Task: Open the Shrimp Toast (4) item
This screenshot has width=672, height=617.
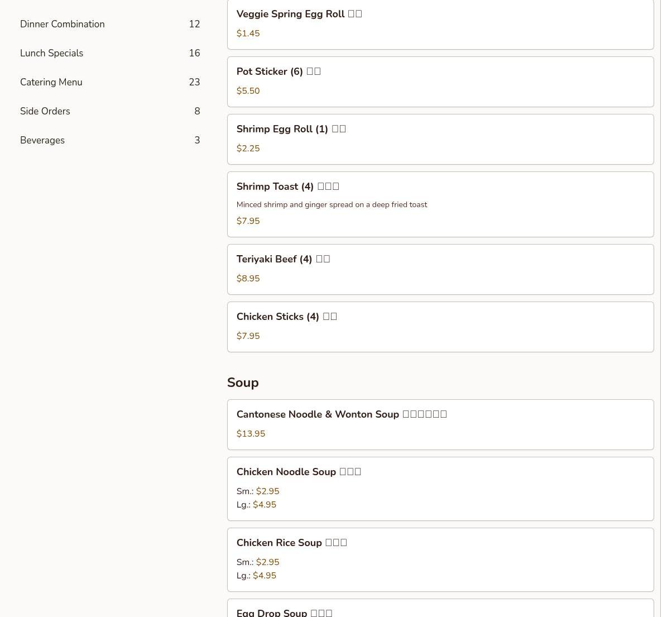Action: (440, 204)
